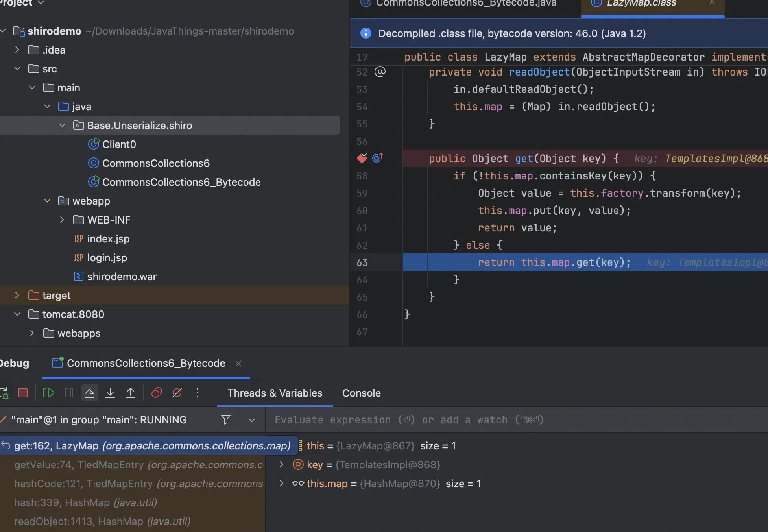Screen dimensions: 768x532
Task: Open View Breakpoints red circles icon
Action: tap(157, 393)
